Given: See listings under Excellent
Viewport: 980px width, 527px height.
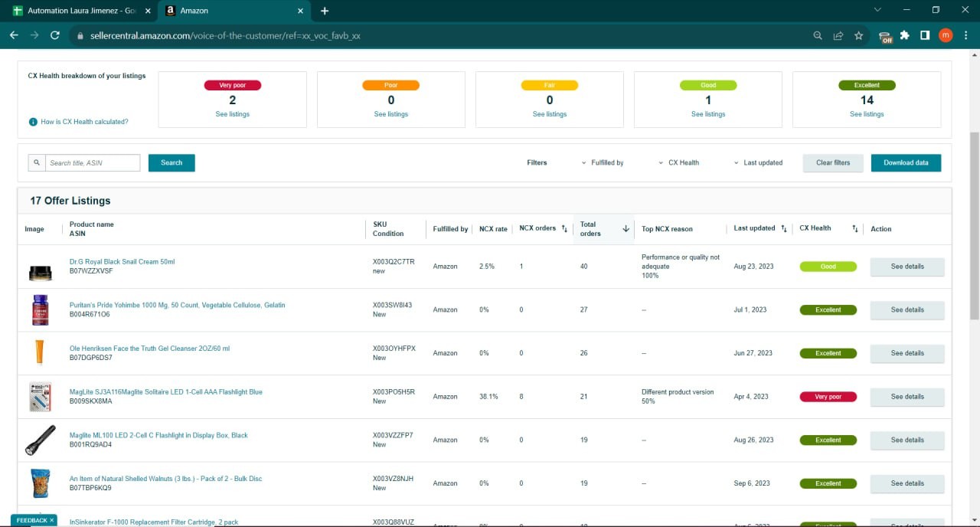Looking at the screenshot, I should [x=867, y=114].
